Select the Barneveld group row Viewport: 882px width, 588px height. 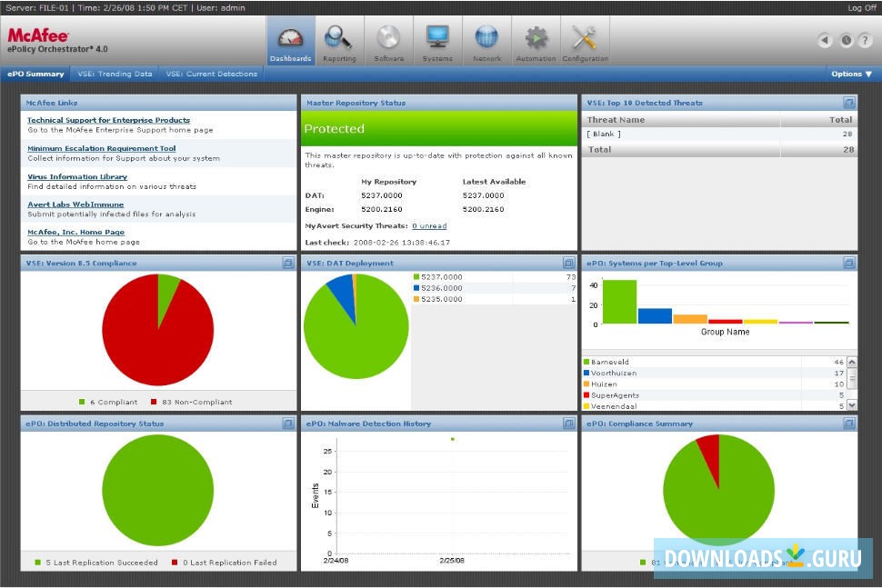pyautogui.click(x=715, y=362)
